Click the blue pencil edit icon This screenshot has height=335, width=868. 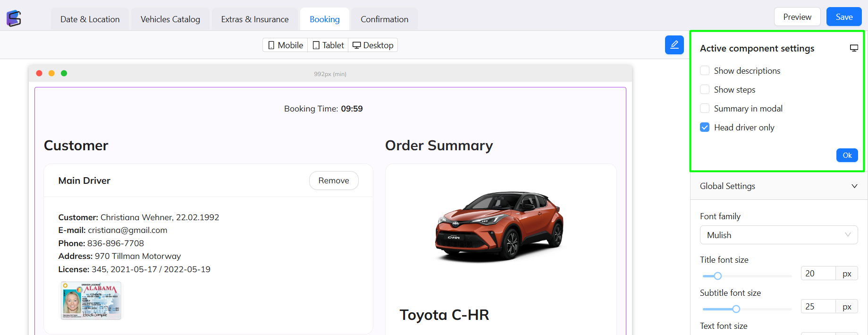point(674,45)
